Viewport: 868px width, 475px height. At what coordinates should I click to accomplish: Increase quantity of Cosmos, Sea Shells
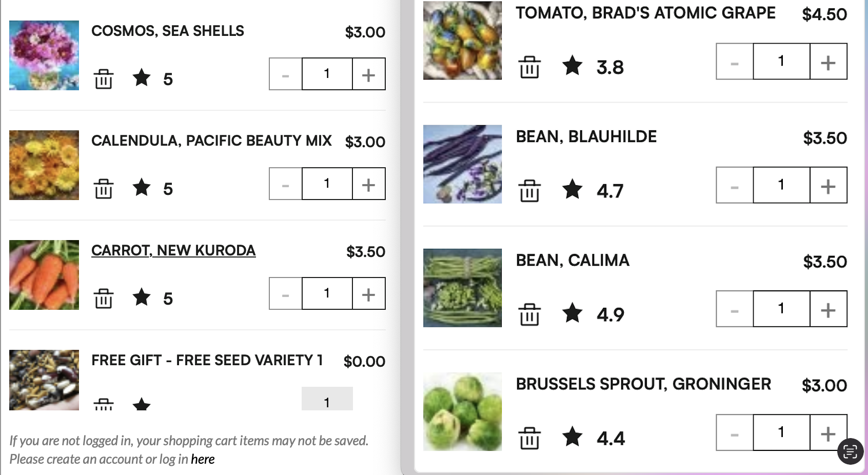(x=368, y=74)
